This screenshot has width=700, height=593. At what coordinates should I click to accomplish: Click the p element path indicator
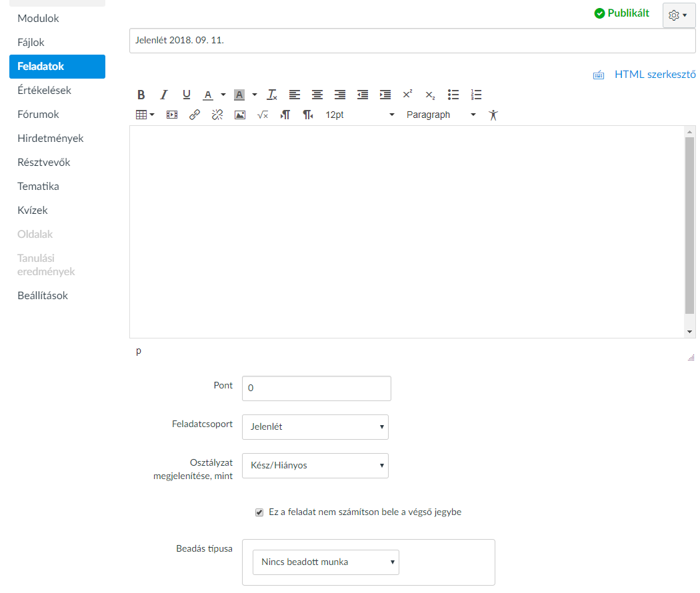click(x=139, y=352)
